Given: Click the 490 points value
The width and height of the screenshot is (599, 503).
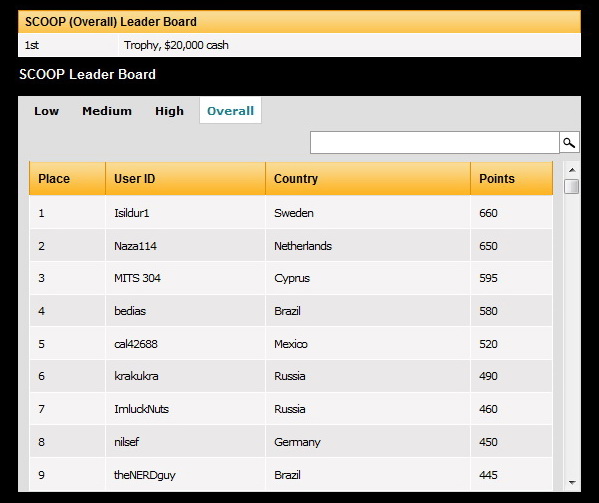Looking at the screenshot, I should (x=488, y=376).
